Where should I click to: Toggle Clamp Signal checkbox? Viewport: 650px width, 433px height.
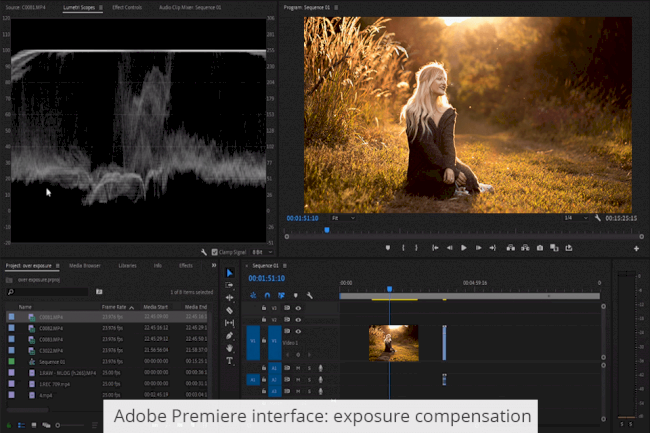tap(214, 252)
